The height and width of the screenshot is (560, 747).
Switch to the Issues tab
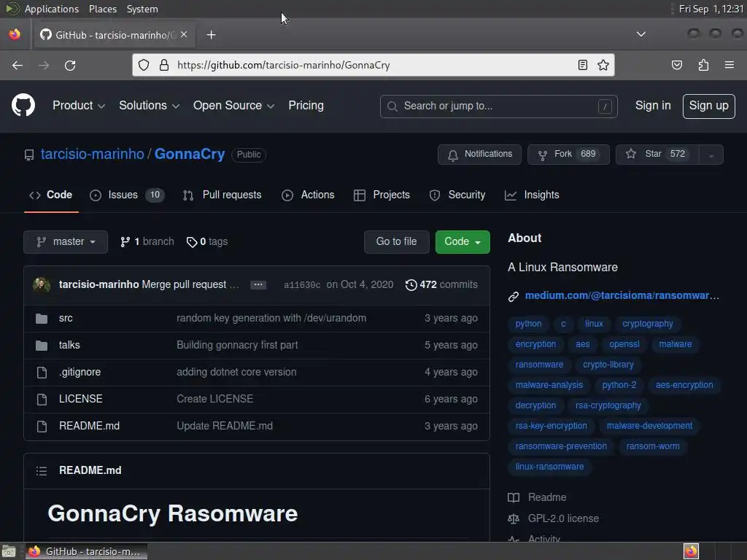127,195
